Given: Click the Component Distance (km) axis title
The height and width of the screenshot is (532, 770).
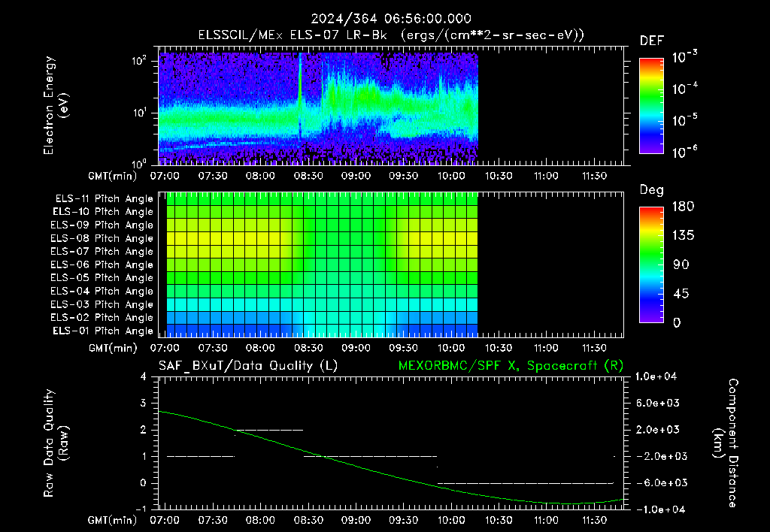Looking at the screenshot, I should [x=726, y=443].
